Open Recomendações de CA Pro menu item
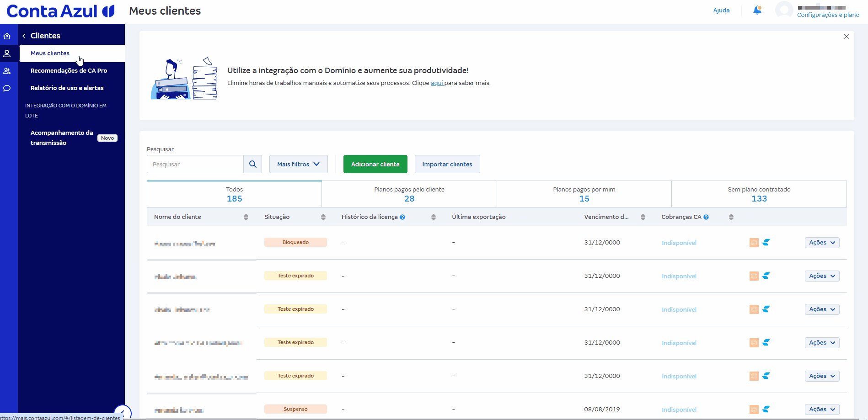This screenshot has height=420, width=868. point(69,71)
